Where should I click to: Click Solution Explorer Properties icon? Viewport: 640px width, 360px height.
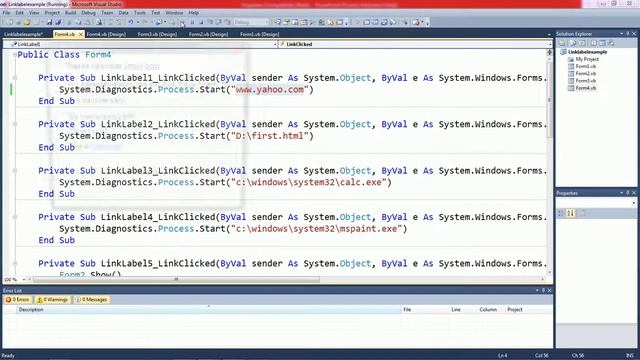(562, 43)
